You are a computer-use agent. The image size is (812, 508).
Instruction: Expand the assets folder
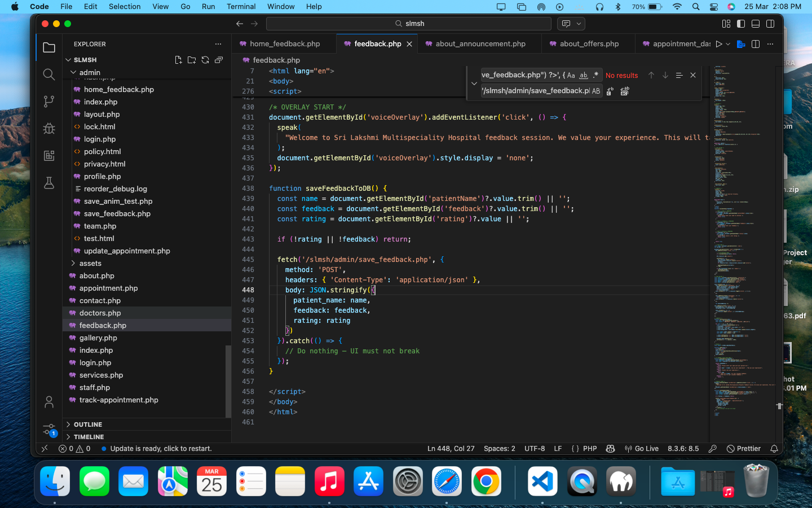tap(90, 264)
